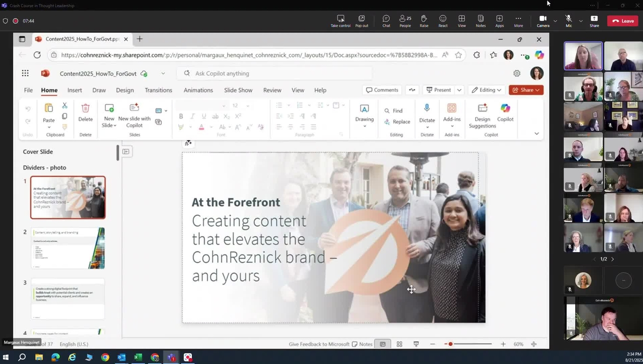This screenshot has width=643, height=364.
Task: Go to next page of participant videos
Action: coord(612,259)
